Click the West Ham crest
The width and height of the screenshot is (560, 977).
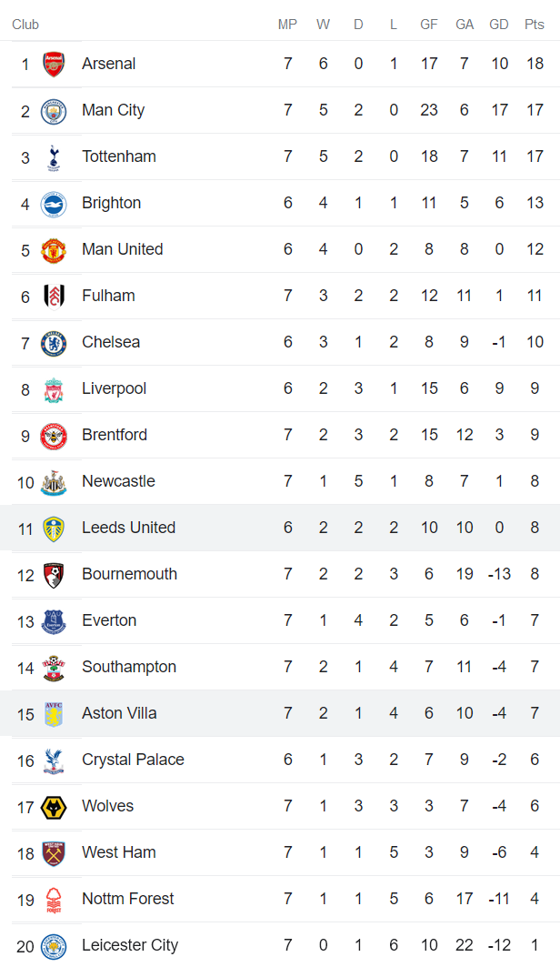(x=54, y=853)
